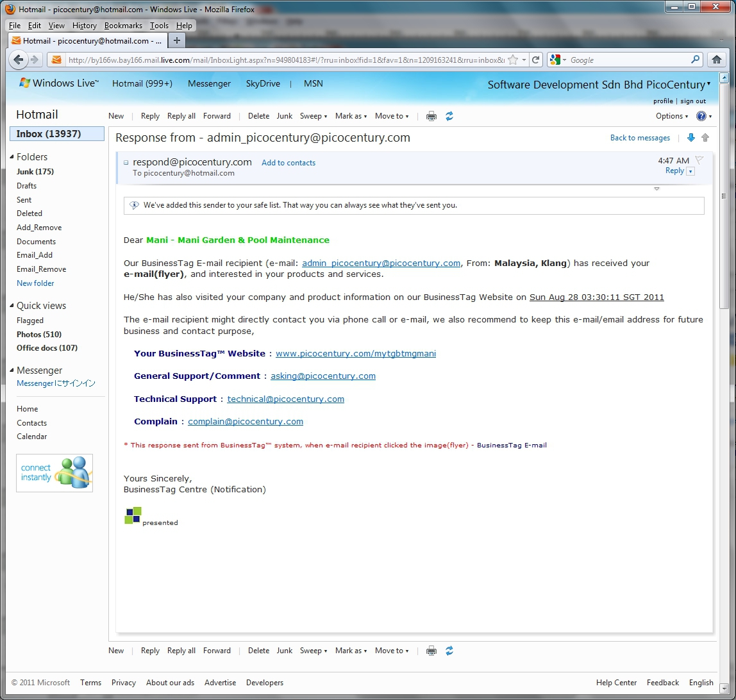The image size is (736, 700).
Task: Click sign out link
Action: pyautogui.click(x=693, y=101)
